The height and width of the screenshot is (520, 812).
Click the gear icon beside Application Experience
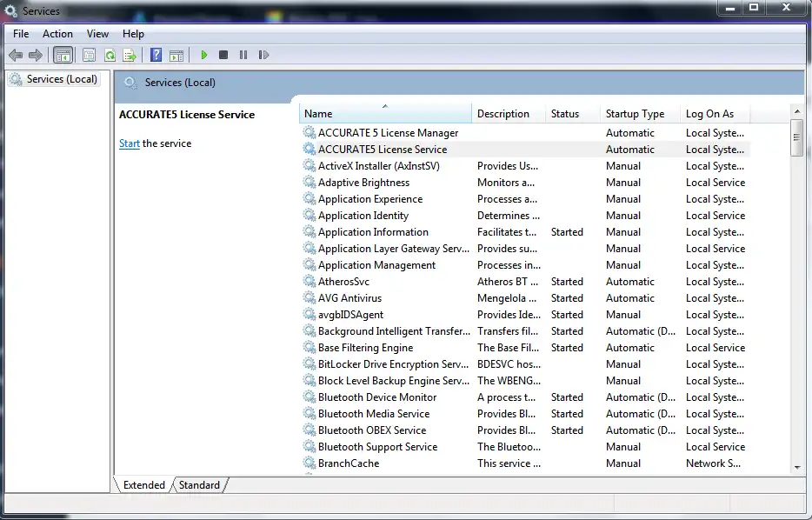309,199
